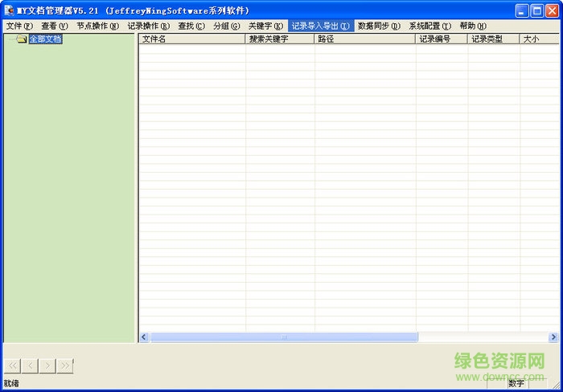
Task: Click the application icon in title bar
Action: (9, 10)
